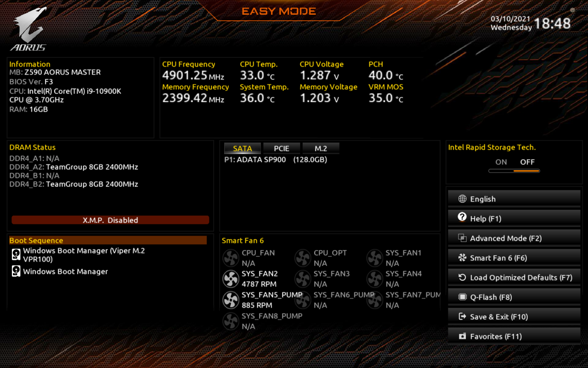
Task: Turn Intel Rapid Storage Tech ON
Action: tap(501, 162)
